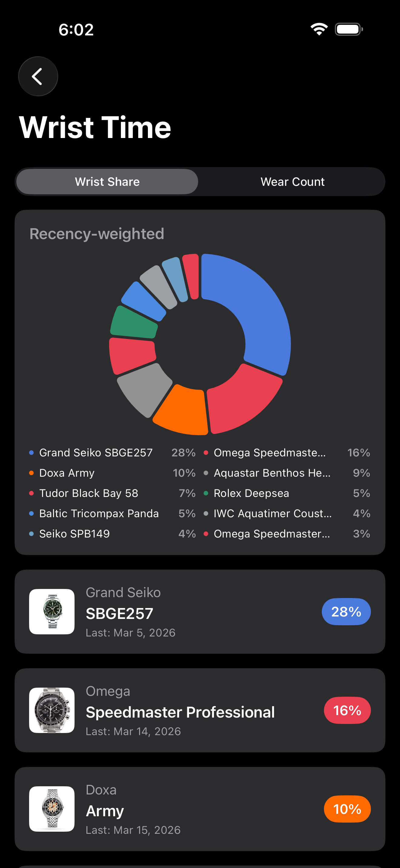The height and width of the screenshot is (868, 400).
Task: Switch to the Wear Count tab
Action: 292,182
